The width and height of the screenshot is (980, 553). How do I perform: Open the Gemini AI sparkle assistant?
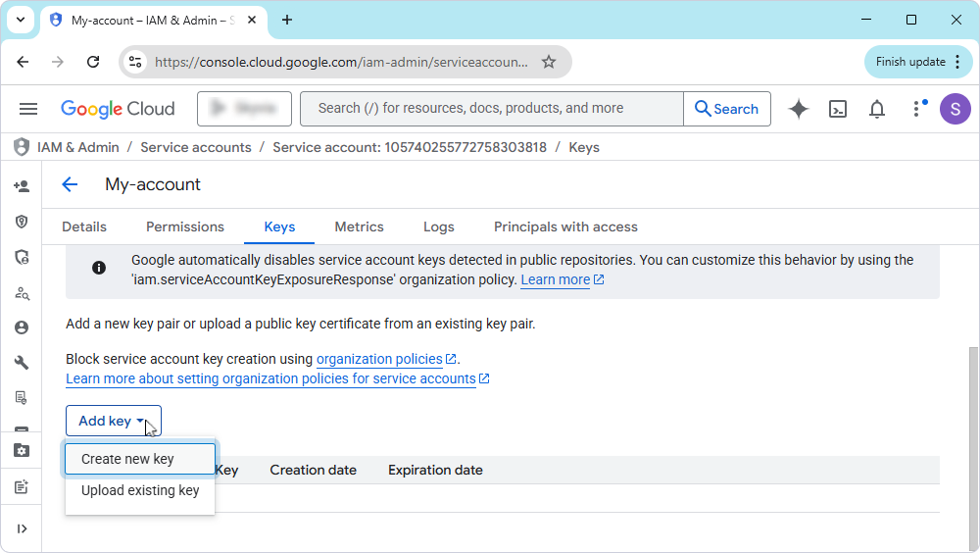(799, 109)
